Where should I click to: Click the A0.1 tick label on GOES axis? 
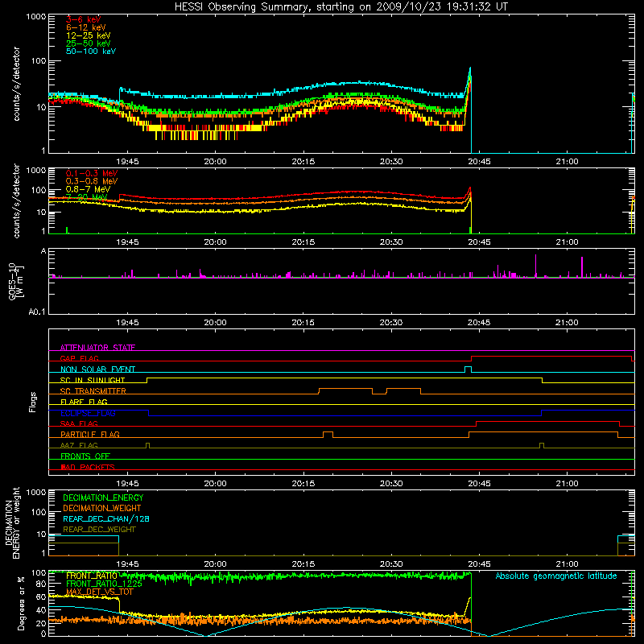point(37,312)
